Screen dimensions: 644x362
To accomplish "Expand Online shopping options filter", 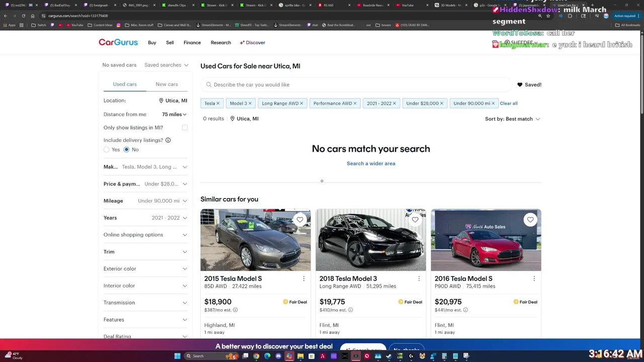I will coord(145,235).
